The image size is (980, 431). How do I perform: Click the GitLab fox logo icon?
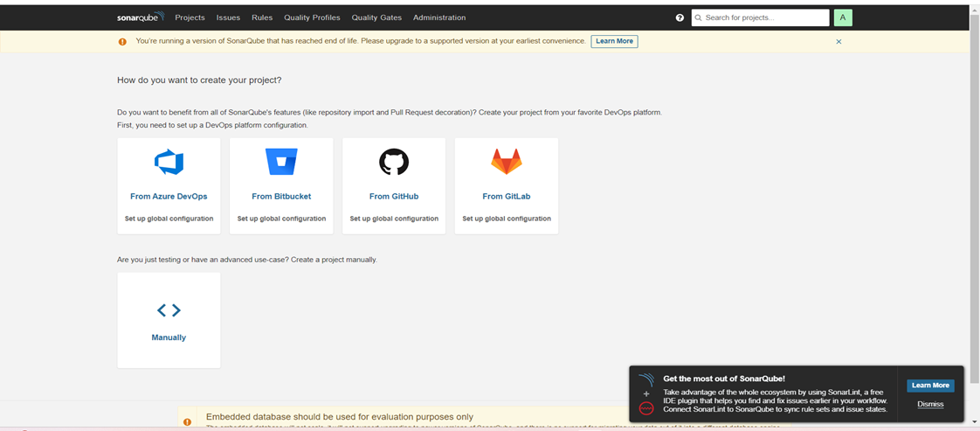[x=507, y=162]
